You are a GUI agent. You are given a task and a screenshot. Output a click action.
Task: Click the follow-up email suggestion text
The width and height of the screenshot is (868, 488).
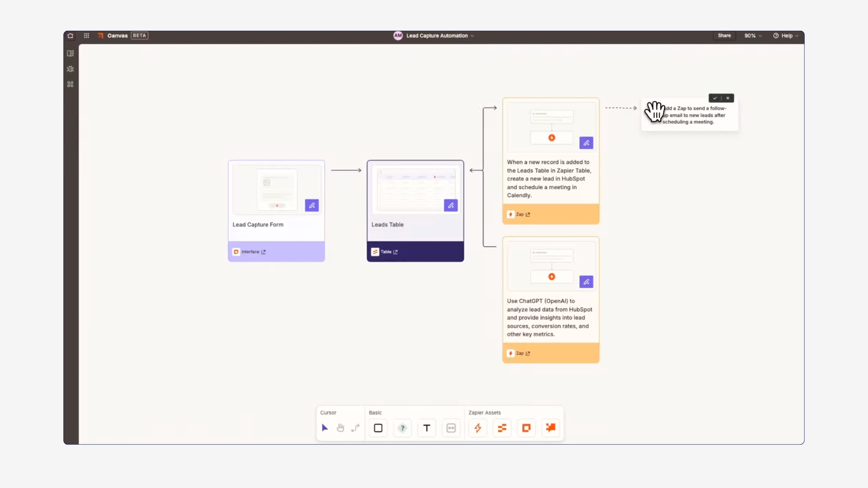[x=694, y=115]
